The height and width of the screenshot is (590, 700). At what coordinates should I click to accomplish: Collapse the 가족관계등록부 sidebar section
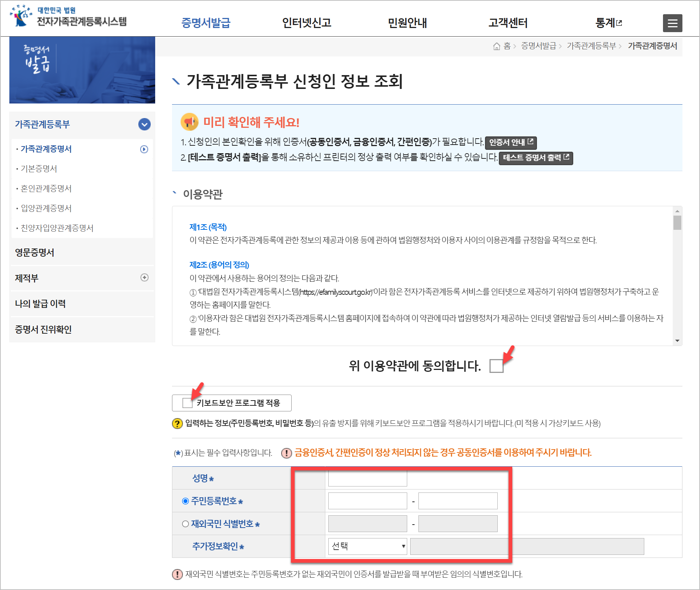tap(144, 124)
